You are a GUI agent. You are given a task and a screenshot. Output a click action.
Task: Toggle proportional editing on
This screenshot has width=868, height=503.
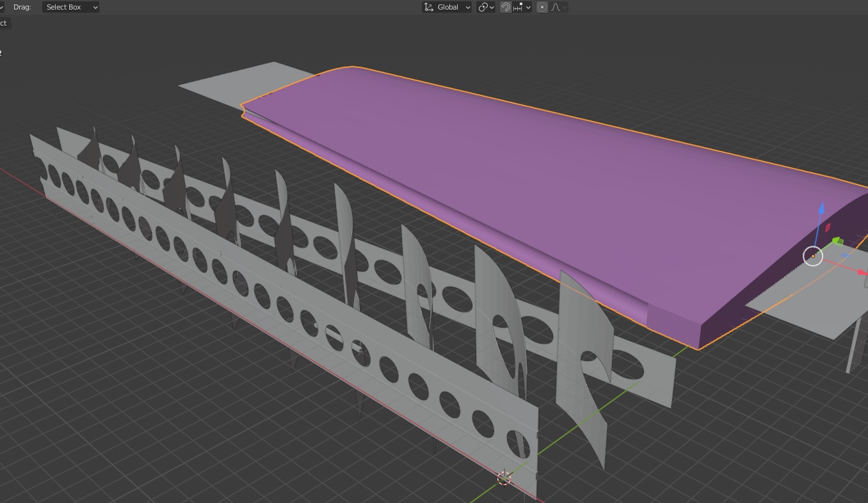point(542,7)
